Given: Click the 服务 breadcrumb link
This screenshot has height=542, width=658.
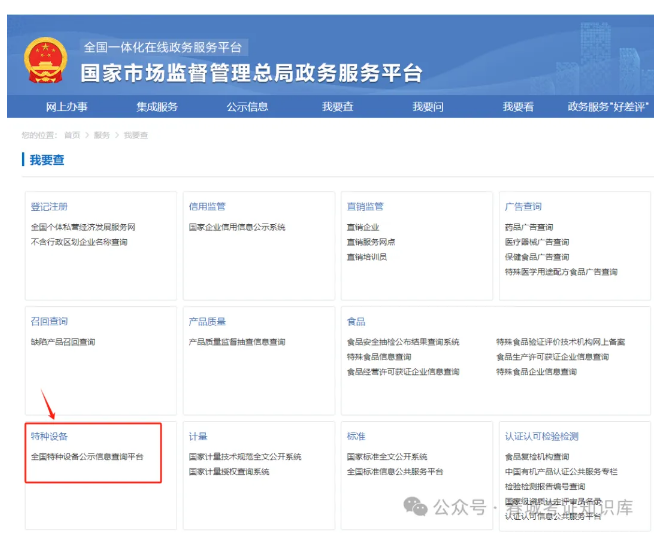Looking at the screenshot, I should [x=101, y=134].
